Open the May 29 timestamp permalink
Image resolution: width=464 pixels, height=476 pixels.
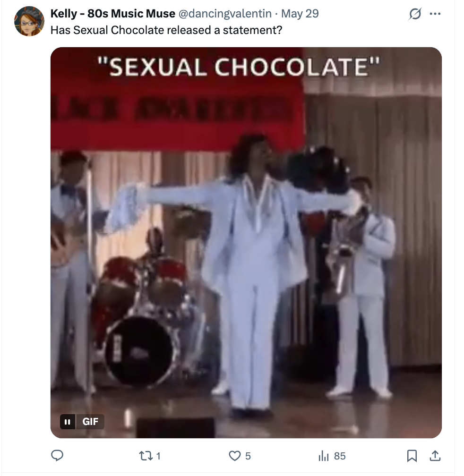tap(300, 13)
